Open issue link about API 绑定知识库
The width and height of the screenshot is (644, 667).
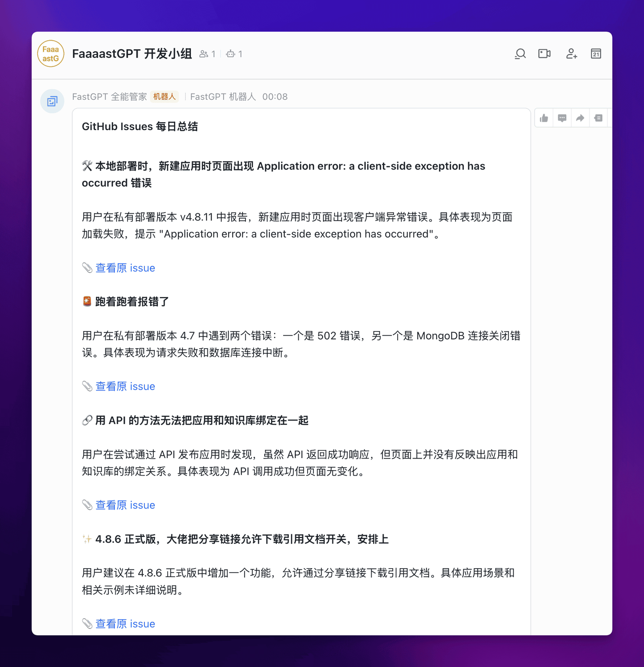coord(125,505)
